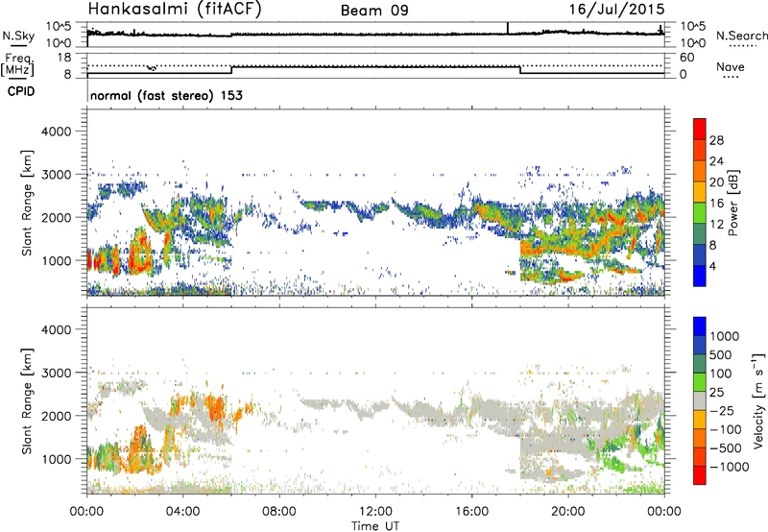This screenshot has height=532, width=768.
Task: Click the frequency step-down at 18:00 UT
Action: tap(520, 70)
